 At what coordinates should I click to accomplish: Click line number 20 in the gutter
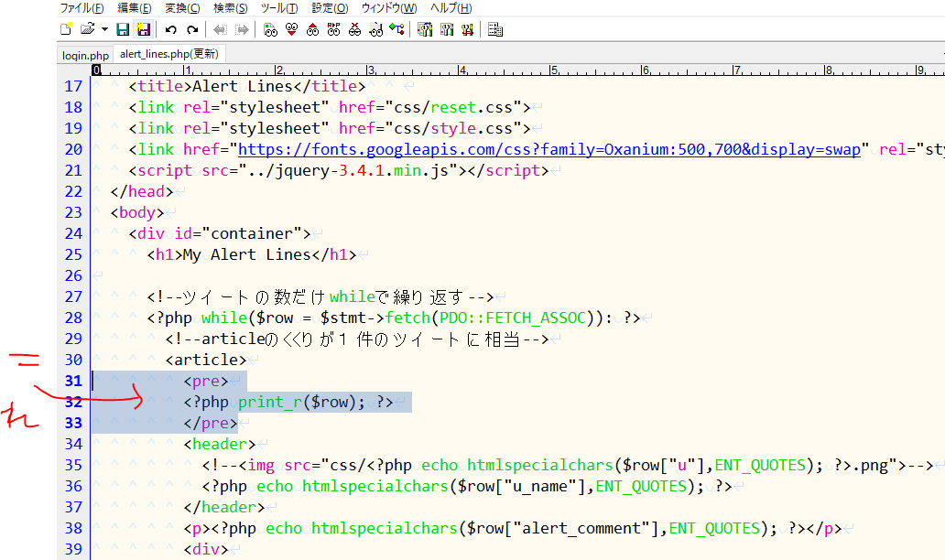coord(73,149)
